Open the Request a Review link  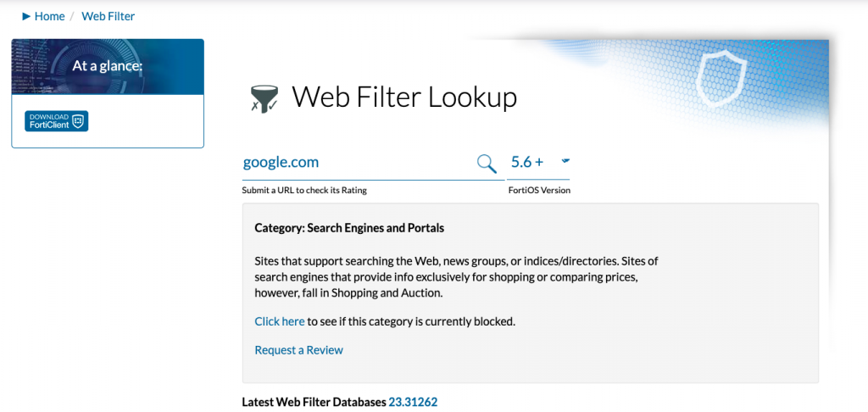pyautogui.click(x=299, y=350)
